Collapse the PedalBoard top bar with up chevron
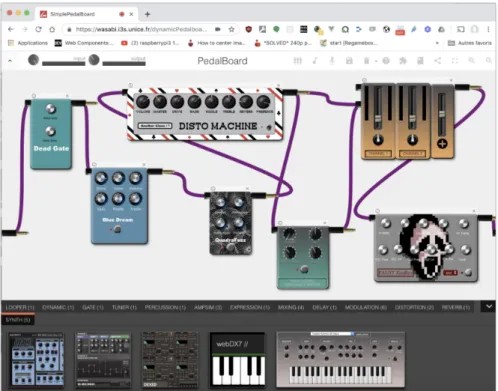The width and height of the screenshot is (498, 391). (10, 61)
